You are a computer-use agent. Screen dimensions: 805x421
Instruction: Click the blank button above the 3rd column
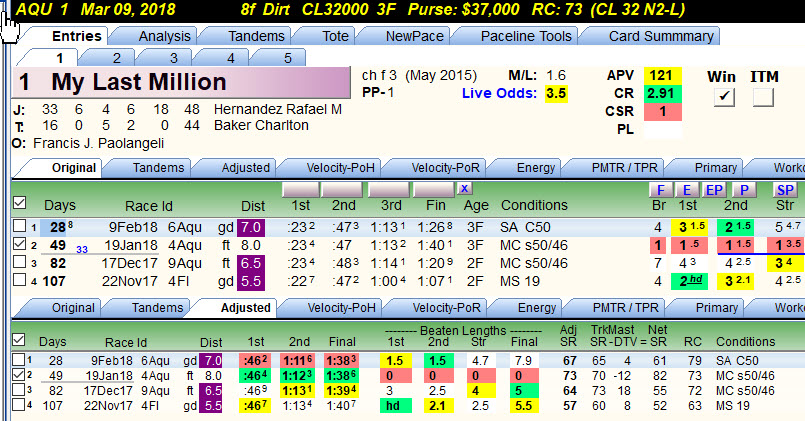point(389,189)
